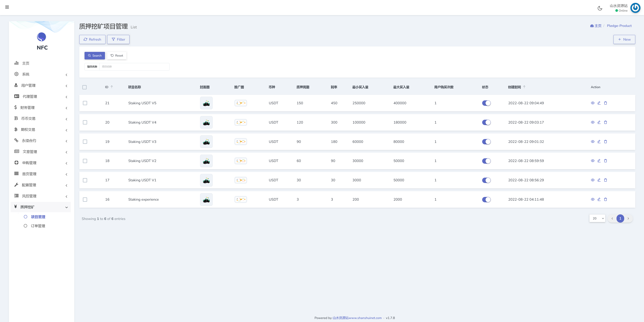Click the hamburger menu icon
This screenshot has height=322, width=644.
point(7,7)
